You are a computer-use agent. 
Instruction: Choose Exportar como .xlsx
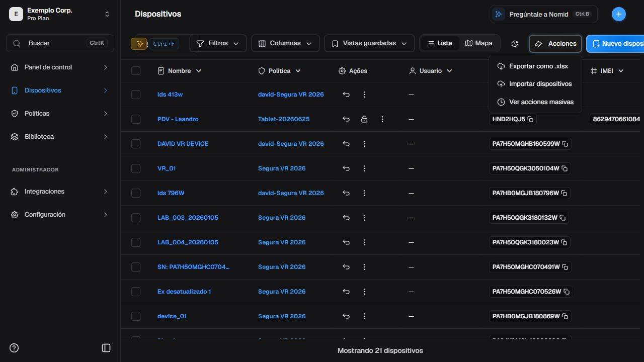click(535, 66)
